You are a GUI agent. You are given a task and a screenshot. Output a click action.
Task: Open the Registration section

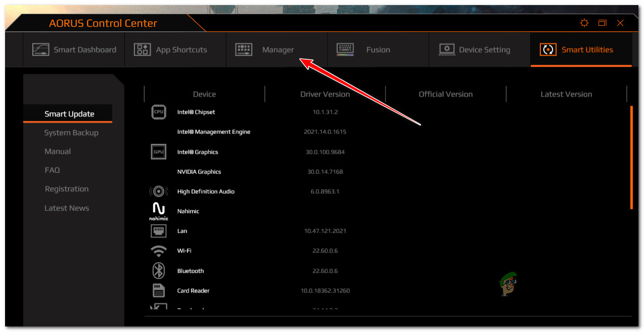pos(67,189)
